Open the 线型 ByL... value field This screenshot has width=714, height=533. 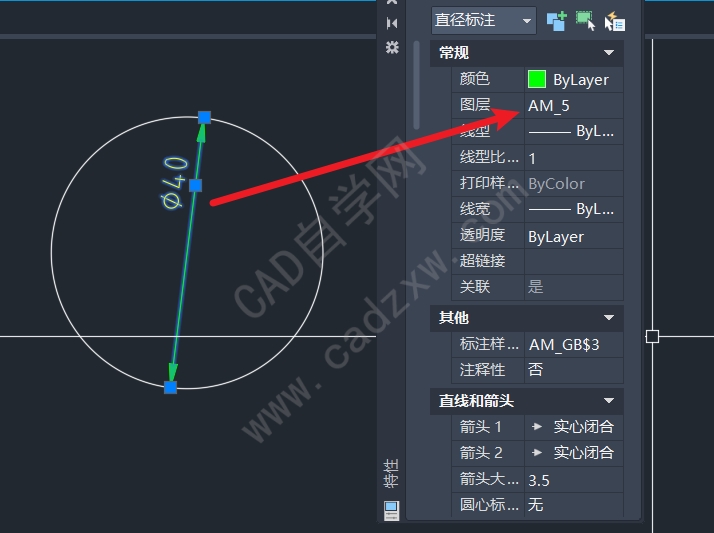coord(574,132)
